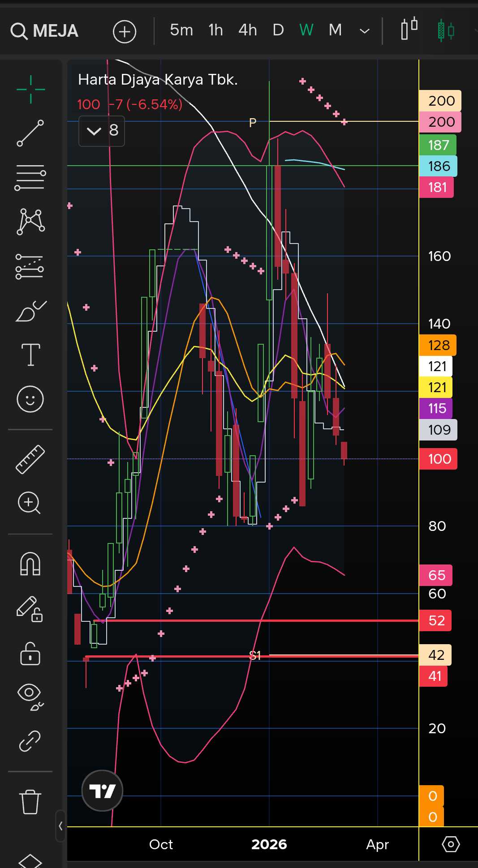Switch to the M monthly timeframe

[x=335, y=30]
